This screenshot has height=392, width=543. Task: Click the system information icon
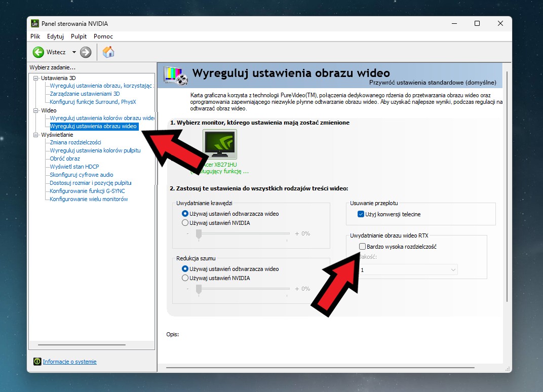(37, 362)
